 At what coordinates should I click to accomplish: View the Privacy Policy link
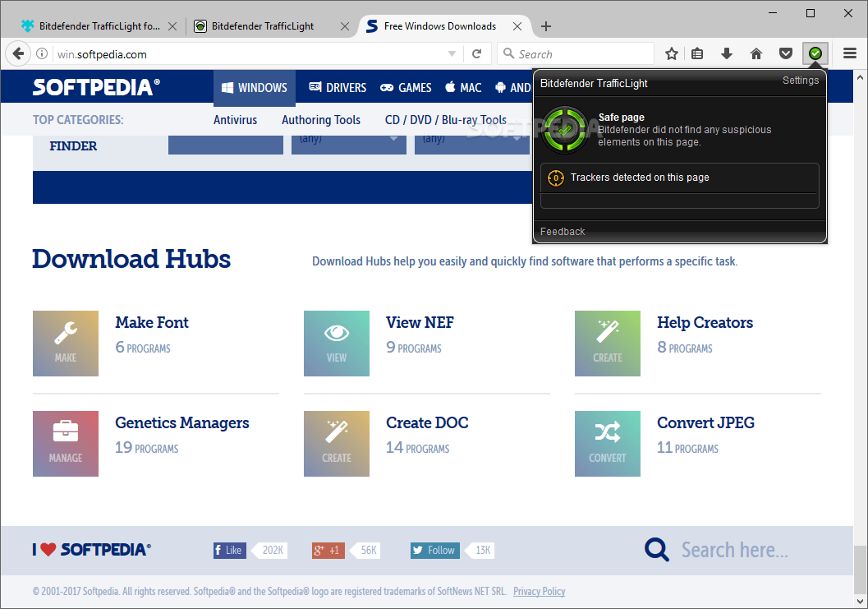[539, 591]
